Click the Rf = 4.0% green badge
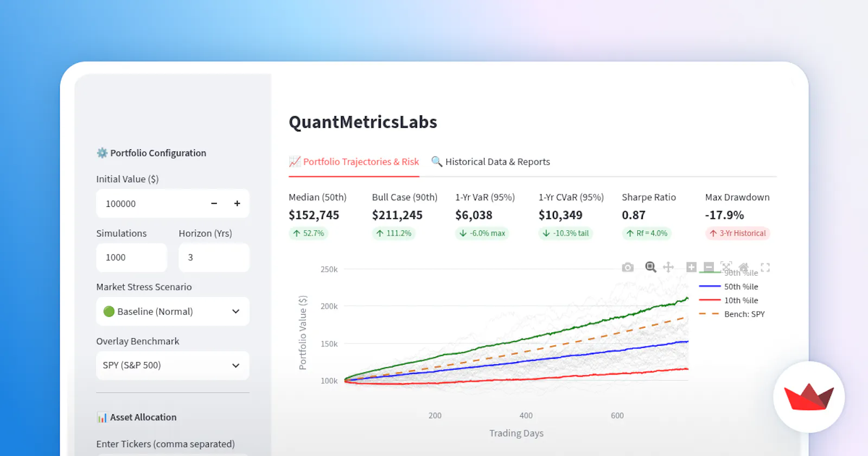 647,233
